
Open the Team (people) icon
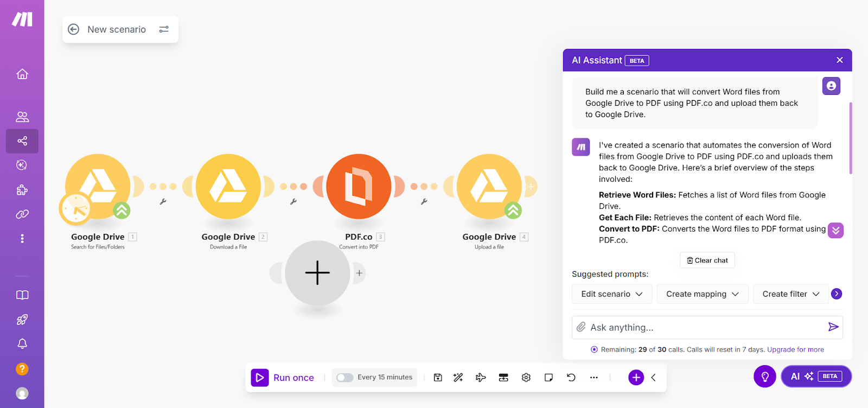click(x=22, y=117)
